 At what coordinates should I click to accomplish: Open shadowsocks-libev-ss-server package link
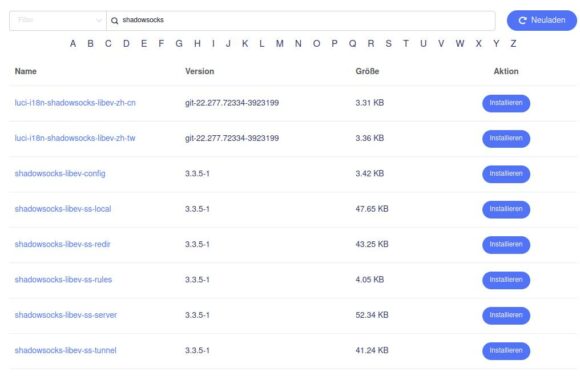point(65,315)
